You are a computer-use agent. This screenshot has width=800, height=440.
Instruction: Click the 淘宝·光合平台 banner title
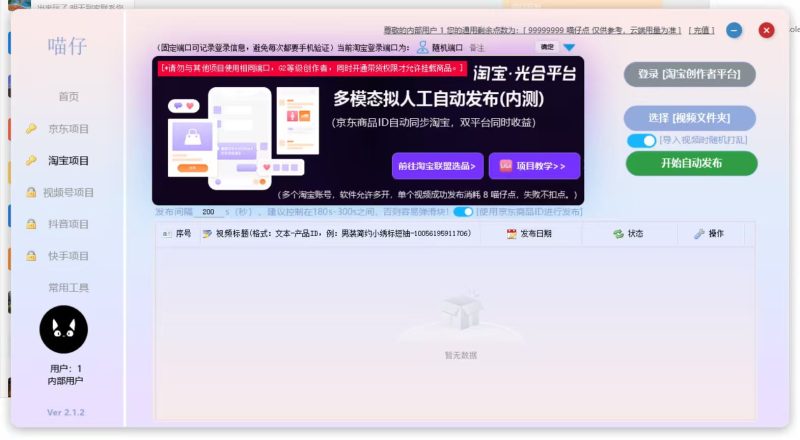[524, 73]
